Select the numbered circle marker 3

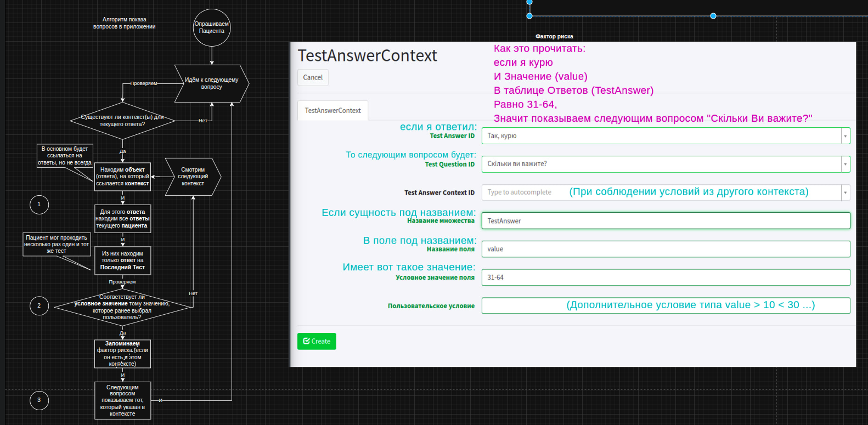tap(39, 400)
